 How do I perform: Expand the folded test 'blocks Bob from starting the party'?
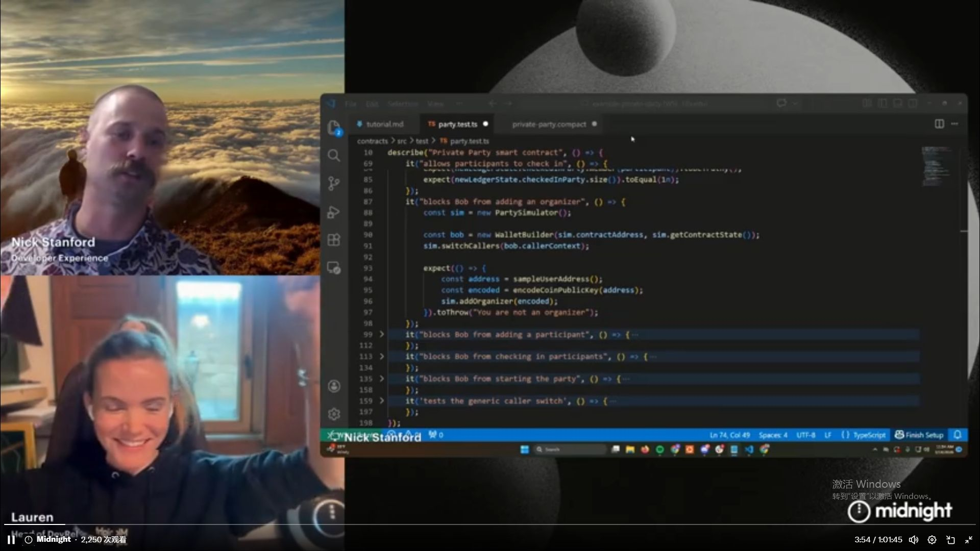(381, 379)
